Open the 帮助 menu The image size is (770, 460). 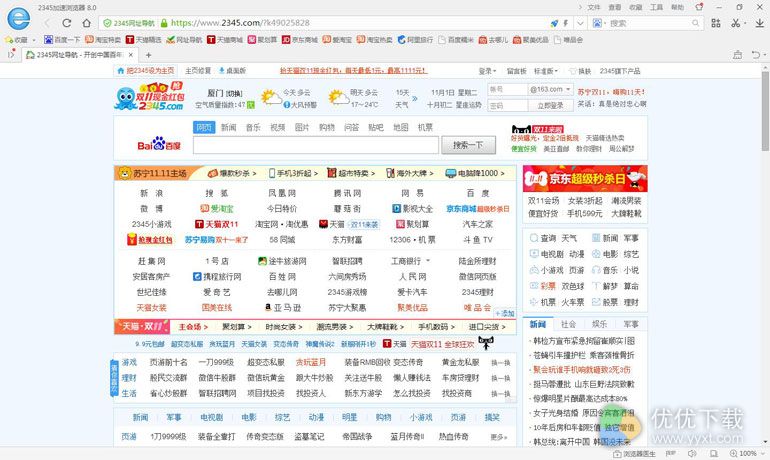pos(678,7)
